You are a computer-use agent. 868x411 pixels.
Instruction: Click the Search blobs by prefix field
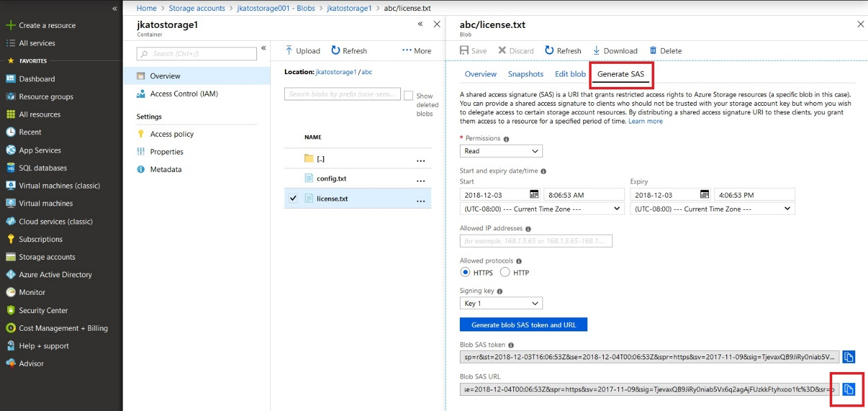tap(343, 94)
